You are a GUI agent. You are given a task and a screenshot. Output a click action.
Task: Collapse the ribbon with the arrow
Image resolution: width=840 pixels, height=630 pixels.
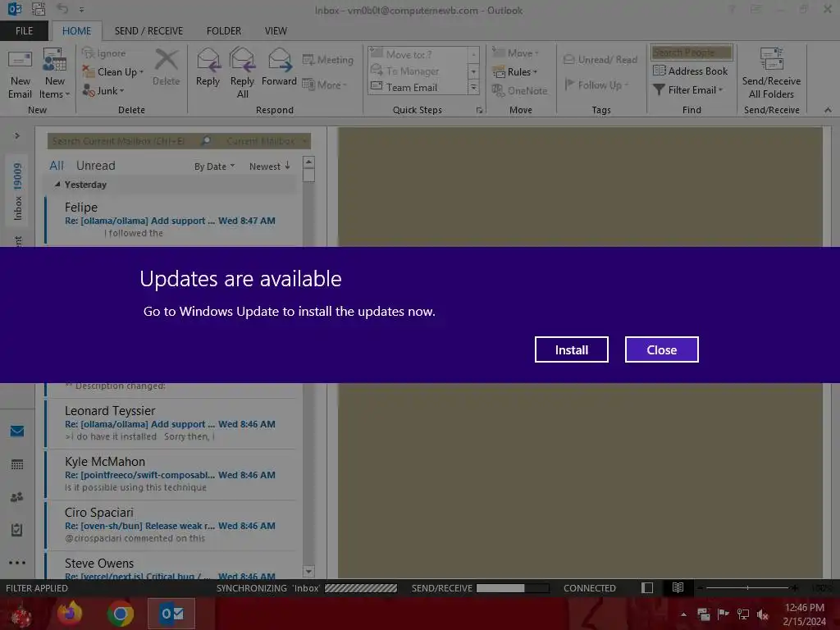[x=828, y=110]
